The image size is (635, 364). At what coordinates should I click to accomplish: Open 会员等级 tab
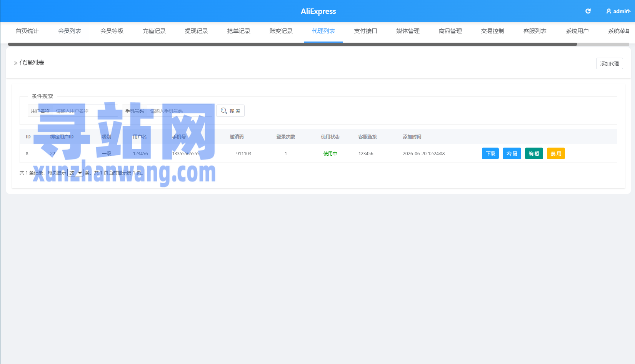112,31
